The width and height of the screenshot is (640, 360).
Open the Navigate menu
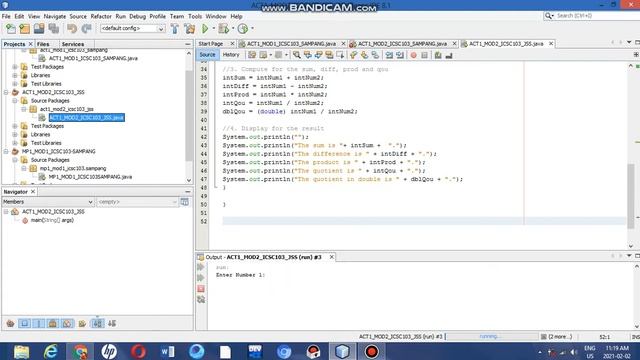click(55, 16)
